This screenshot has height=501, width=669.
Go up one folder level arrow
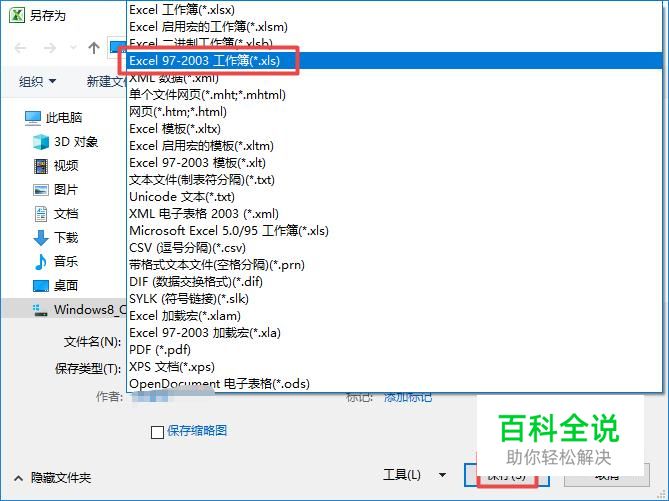[x=94, y=48]
